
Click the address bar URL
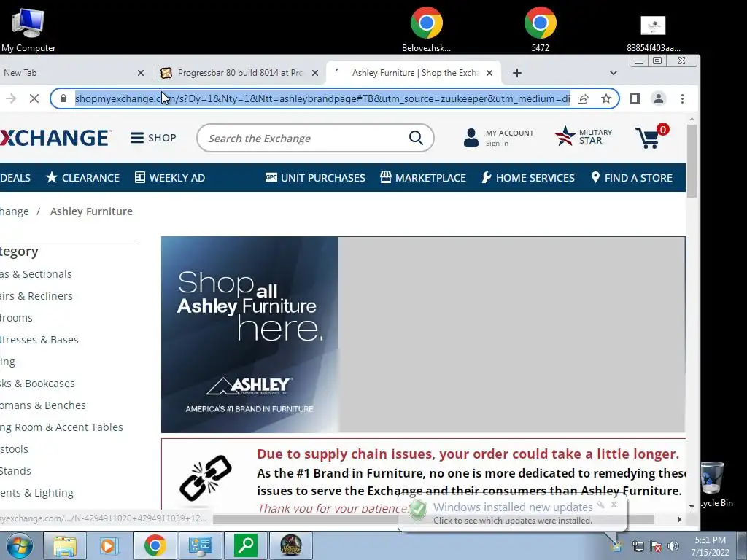[x=322, y=98]
